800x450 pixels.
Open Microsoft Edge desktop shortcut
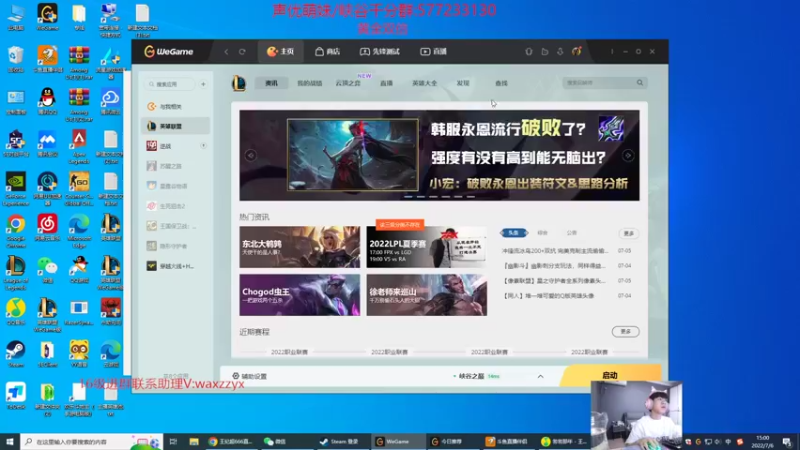pos(79,231)
